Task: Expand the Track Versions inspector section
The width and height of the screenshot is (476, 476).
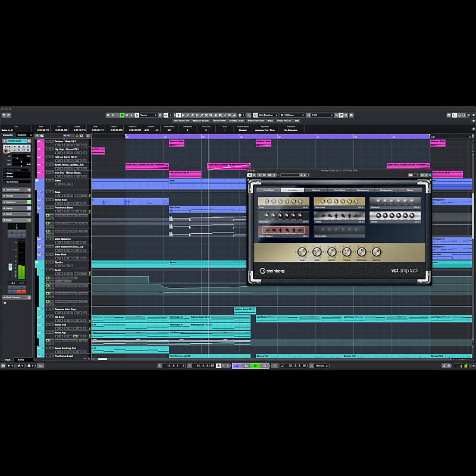Action: [17, 190]
